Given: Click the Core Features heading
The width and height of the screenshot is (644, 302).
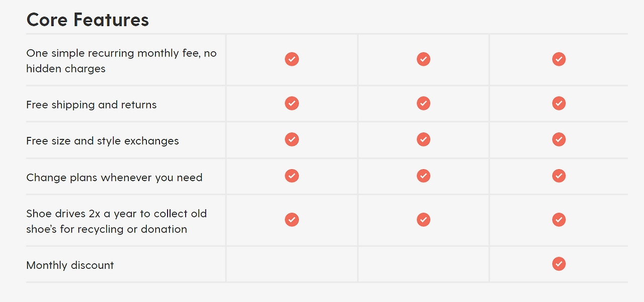Looking at the screenshot, I should (88, 20).
